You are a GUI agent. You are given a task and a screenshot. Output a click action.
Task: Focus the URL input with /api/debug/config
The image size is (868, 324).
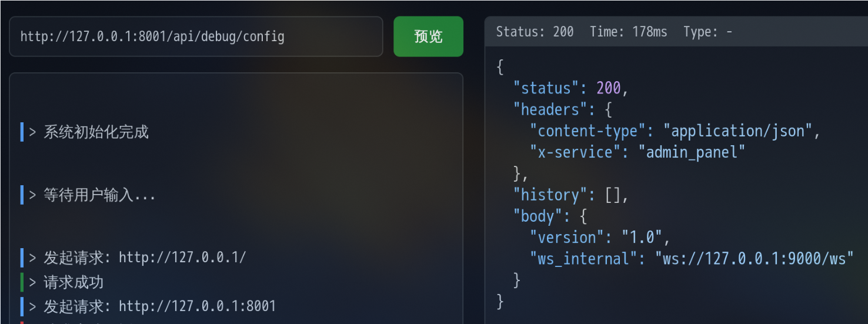point(196,36)
